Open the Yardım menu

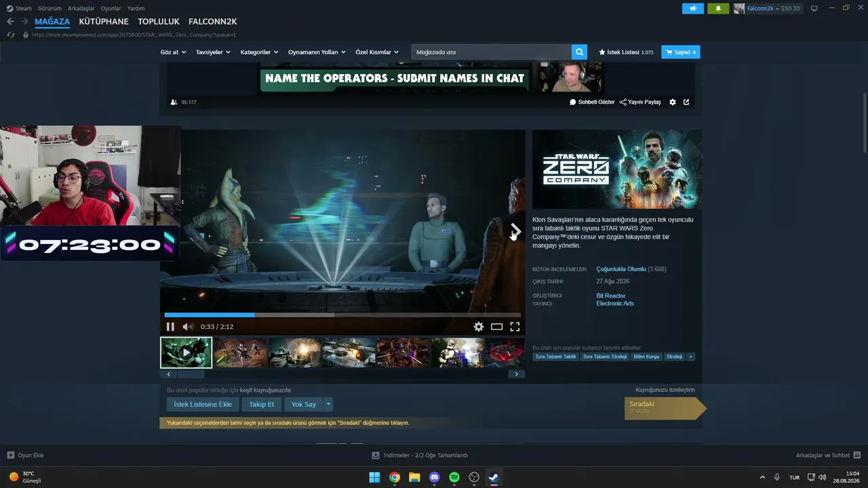(136, 8)
